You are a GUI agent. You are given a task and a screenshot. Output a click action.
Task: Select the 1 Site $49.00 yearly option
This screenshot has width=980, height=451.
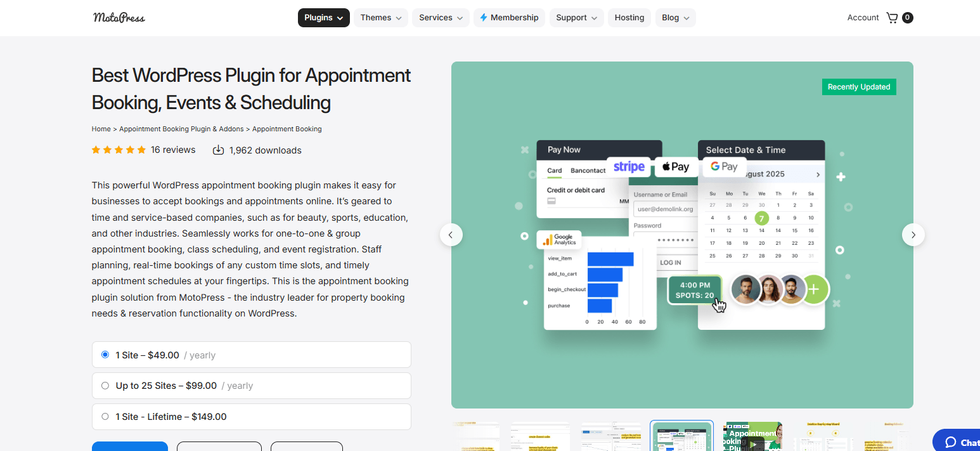[x=251, y=355]
